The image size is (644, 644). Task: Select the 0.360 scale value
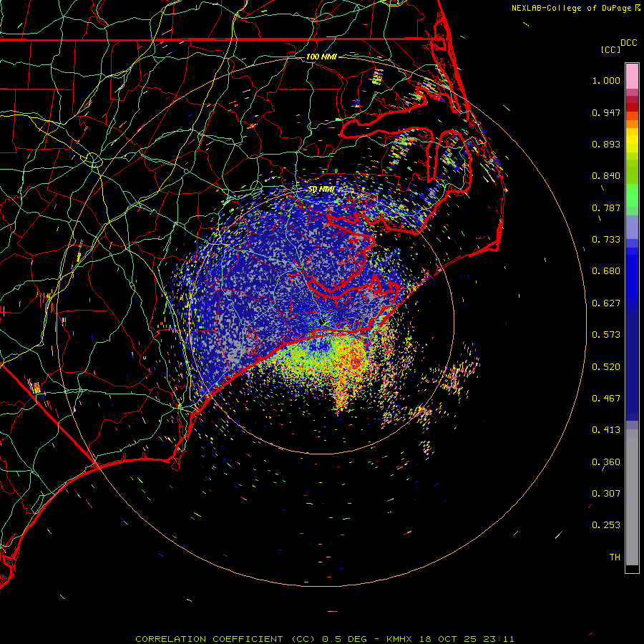pyautogui.click(x=606, y=462)
